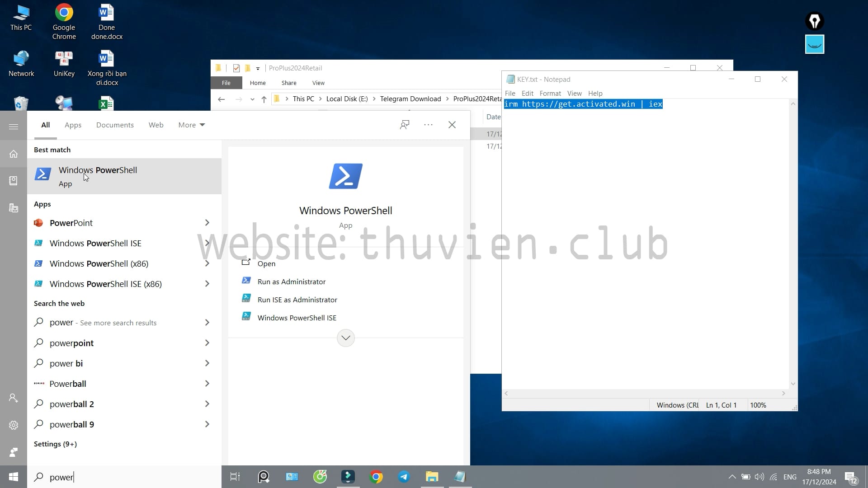Open File Explorer taskbar icon
The height and width of the screenshot is (488, 868).
pyautogui.click(x=432, y=477)
